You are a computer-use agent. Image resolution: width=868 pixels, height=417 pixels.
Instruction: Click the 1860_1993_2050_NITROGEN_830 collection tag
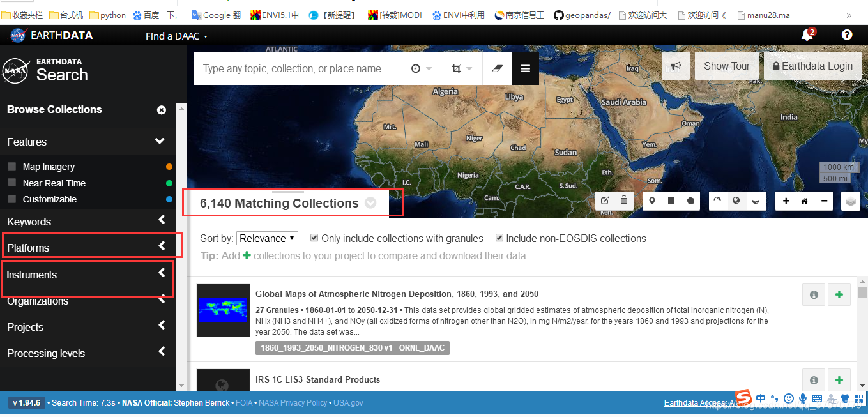353,348
